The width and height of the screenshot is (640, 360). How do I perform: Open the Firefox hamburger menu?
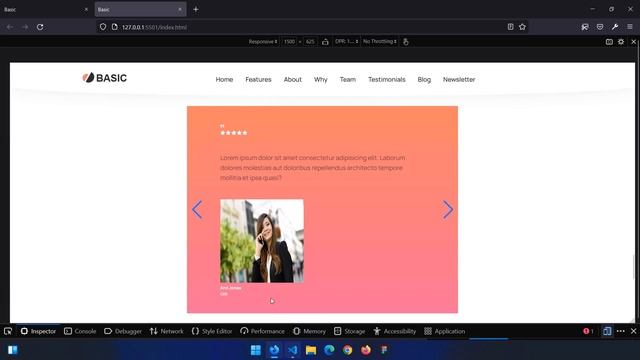point(630,27)
